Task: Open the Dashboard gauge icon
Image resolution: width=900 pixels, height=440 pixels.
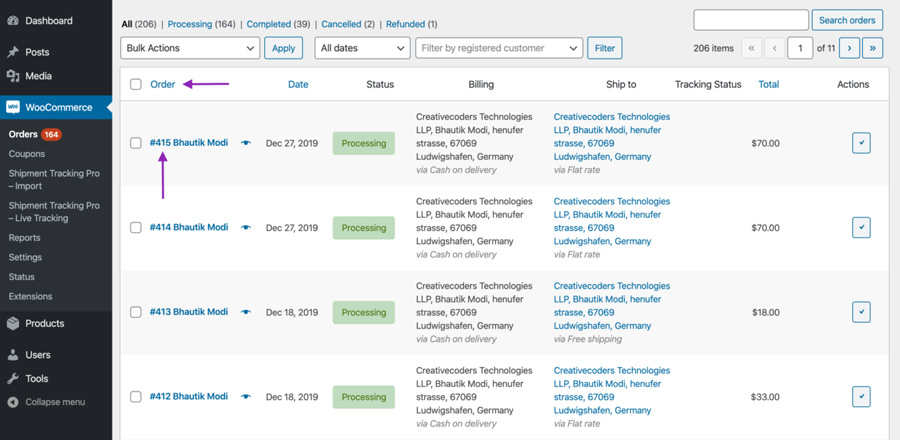Action: 13,21
